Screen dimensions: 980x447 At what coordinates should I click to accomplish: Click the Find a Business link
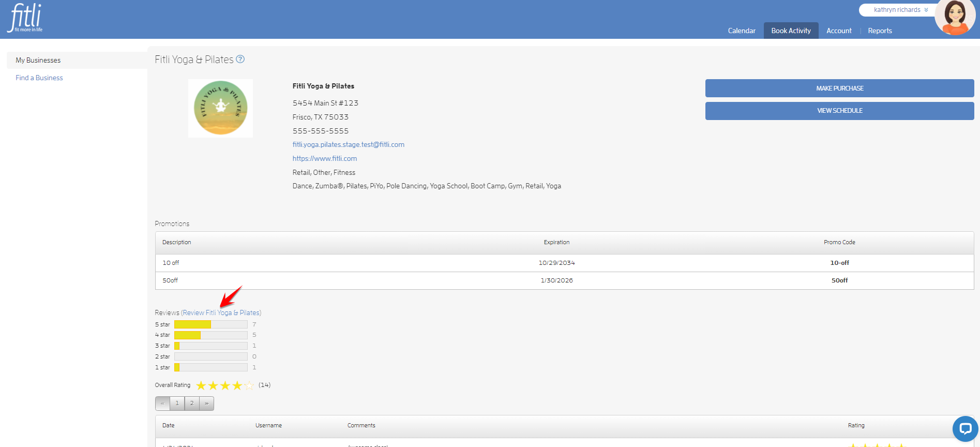39,78
